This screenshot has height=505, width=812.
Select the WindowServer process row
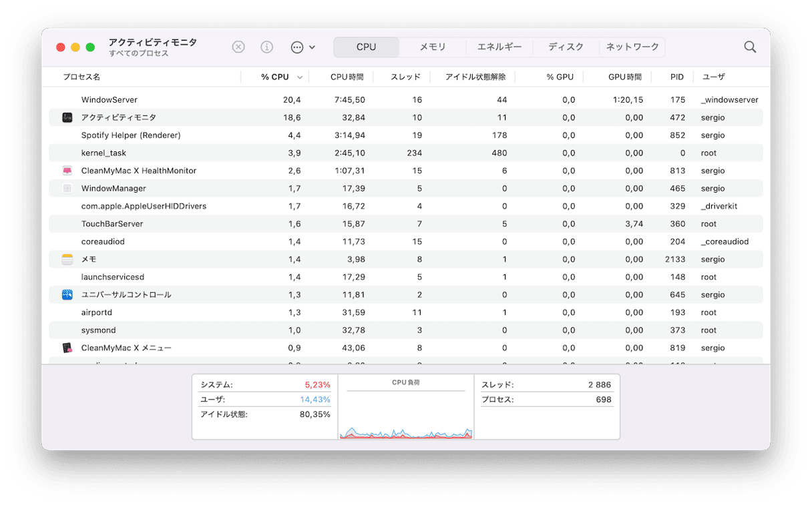coord(406,99)
